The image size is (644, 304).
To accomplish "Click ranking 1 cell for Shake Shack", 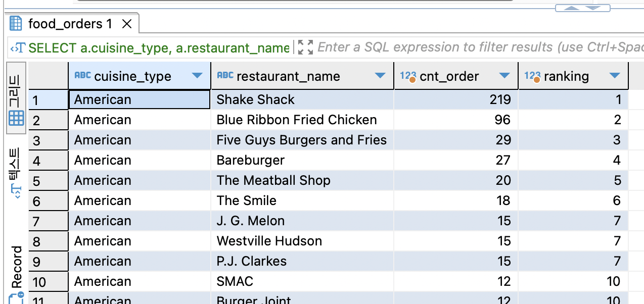I will point(573,99).
